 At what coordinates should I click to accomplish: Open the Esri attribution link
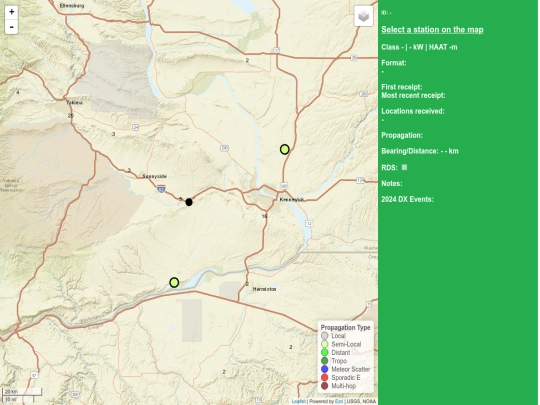pyautogui.click(x=339, y=401)
